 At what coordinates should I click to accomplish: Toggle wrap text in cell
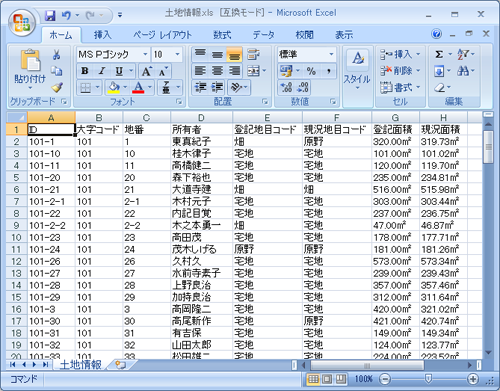tap(253, 54)
